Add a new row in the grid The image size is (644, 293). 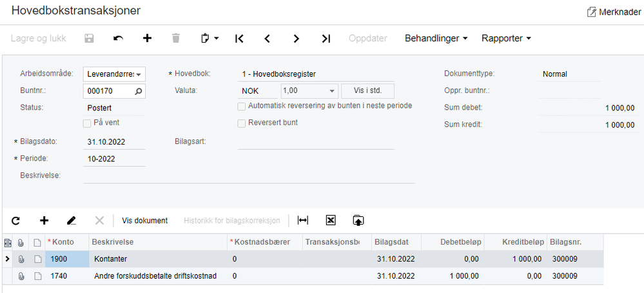click(x=44, y=221)
